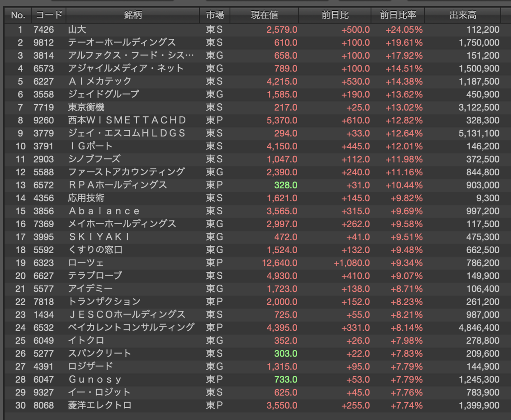Select the ベイカレントコンサルティング stock name

point(131,327)
